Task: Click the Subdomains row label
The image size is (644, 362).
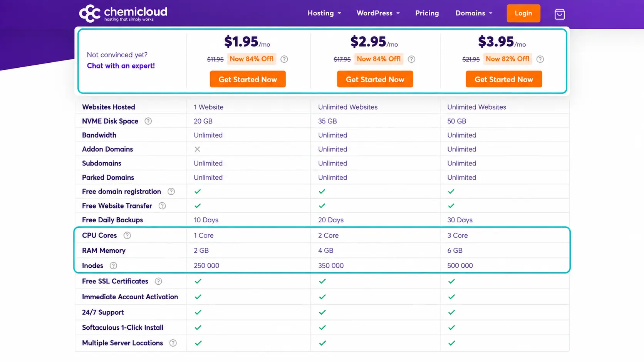Action: 102,163
